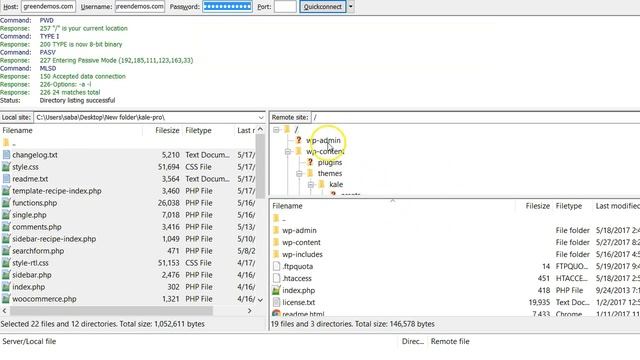Click the local list scroll-up arrow

point(260,130)
